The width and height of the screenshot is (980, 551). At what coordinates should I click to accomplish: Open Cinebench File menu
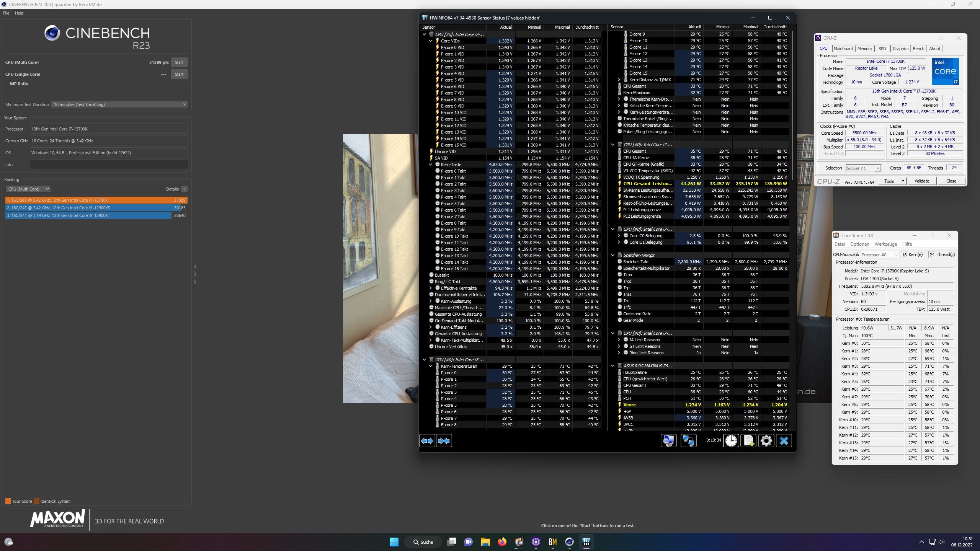(x=6, y=13)
